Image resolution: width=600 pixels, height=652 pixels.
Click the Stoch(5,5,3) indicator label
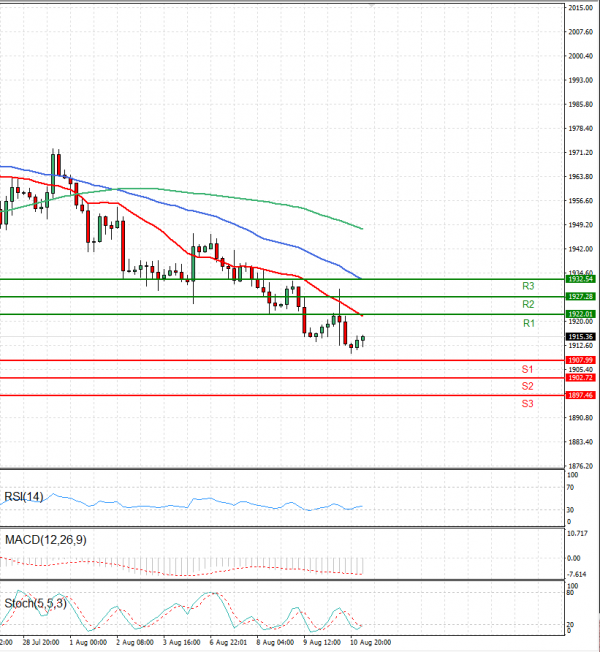35,603
